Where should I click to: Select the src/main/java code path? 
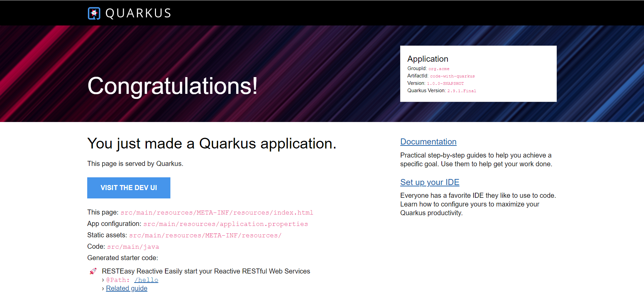[x=133, y=247]
